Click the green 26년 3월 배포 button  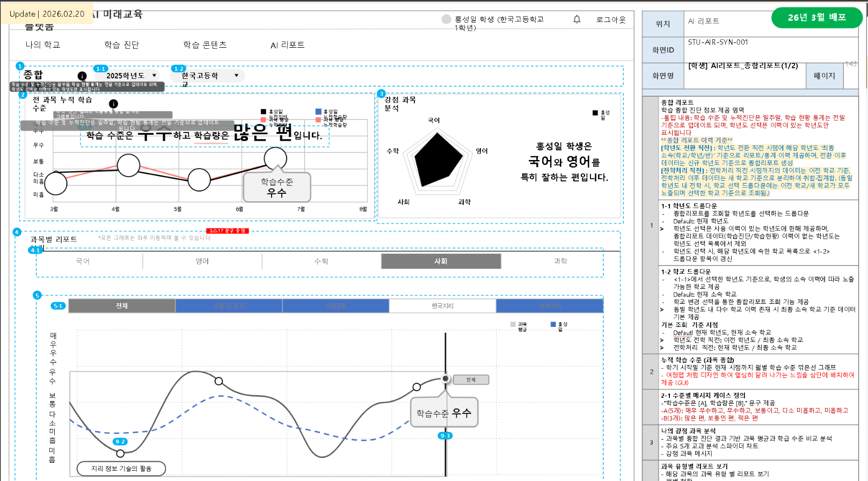(x=816, y=18)
